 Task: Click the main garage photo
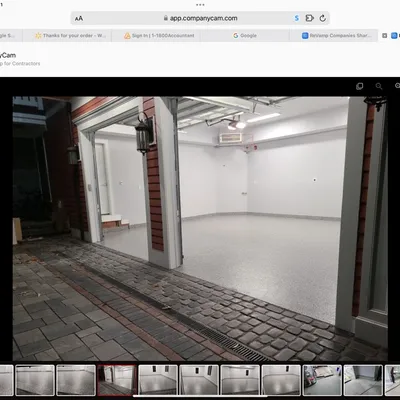(200, 229)
